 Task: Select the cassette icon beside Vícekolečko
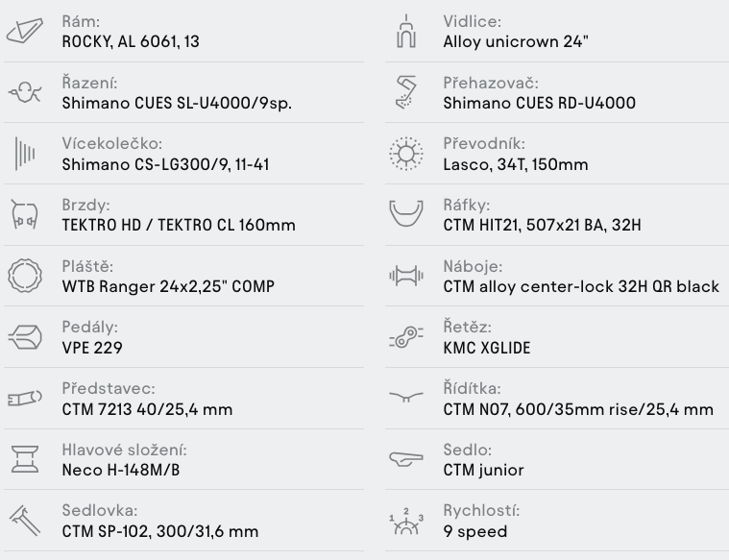25,154
